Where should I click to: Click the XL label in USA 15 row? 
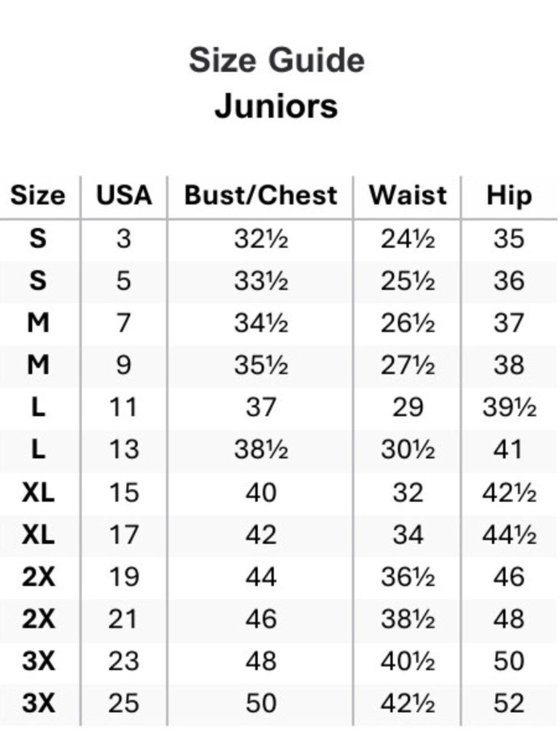38,493
